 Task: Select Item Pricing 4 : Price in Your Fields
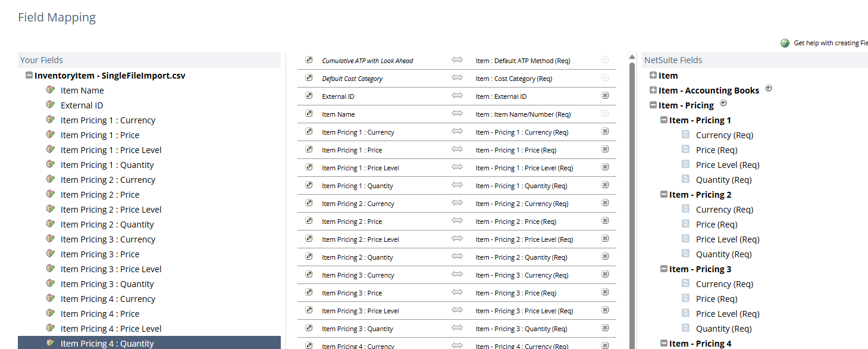(x=100, y=314)
